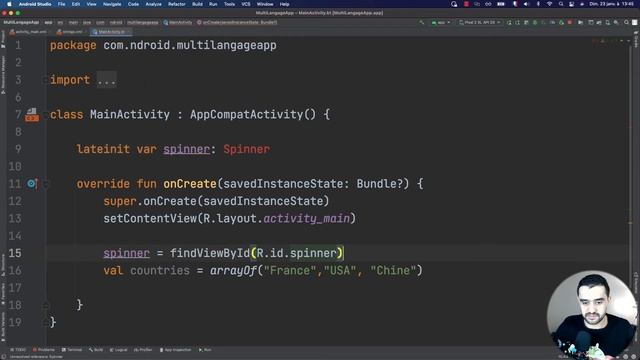Click the "France" string literal
The width and height of the screenshot is (640, 360).
point(290,271)
